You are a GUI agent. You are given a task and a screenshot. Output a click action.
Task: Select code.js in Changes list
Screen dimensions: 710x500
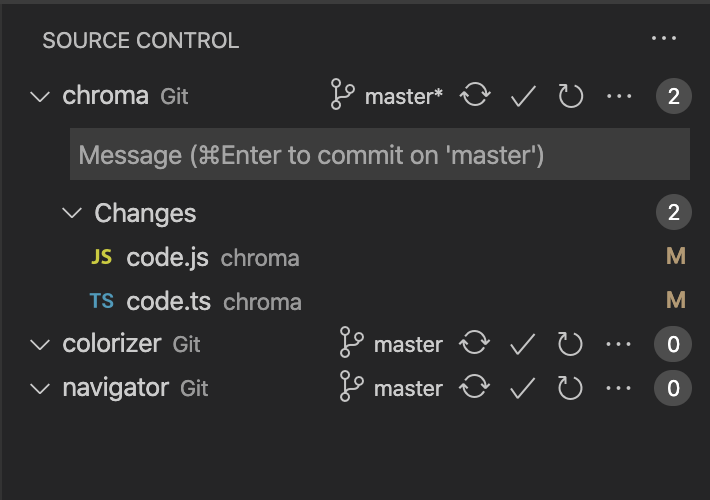380,257
